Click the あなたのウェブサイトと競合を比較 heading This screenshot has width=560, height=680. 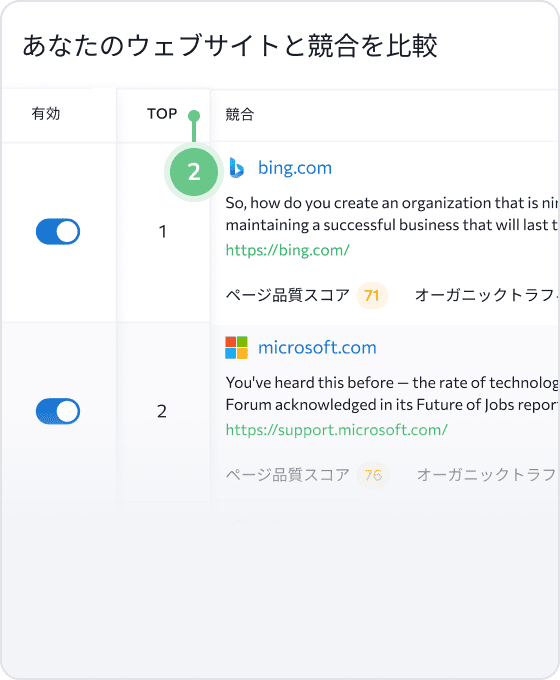(230, 46)
